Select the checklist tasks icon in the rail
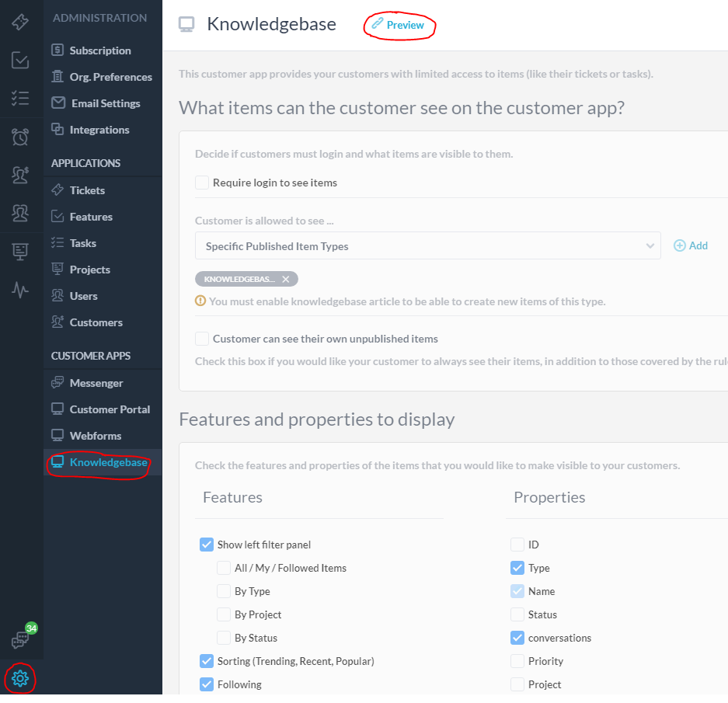This screenshot has height=703, width=728. point(20,98)
